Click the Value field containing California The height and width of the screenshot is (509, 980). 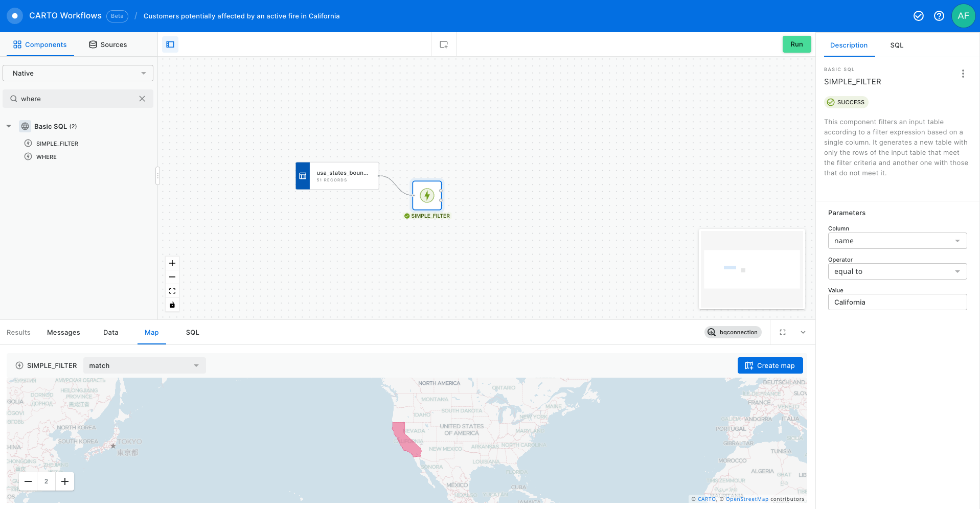point(897,302)
